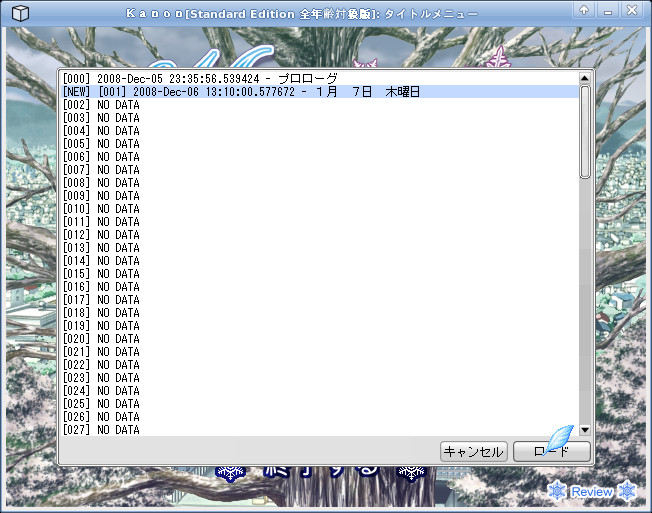Choose slot 027 at list bottom
Image resolution: width=652 pixels, height=513 pixels.
tap(320, 429)
